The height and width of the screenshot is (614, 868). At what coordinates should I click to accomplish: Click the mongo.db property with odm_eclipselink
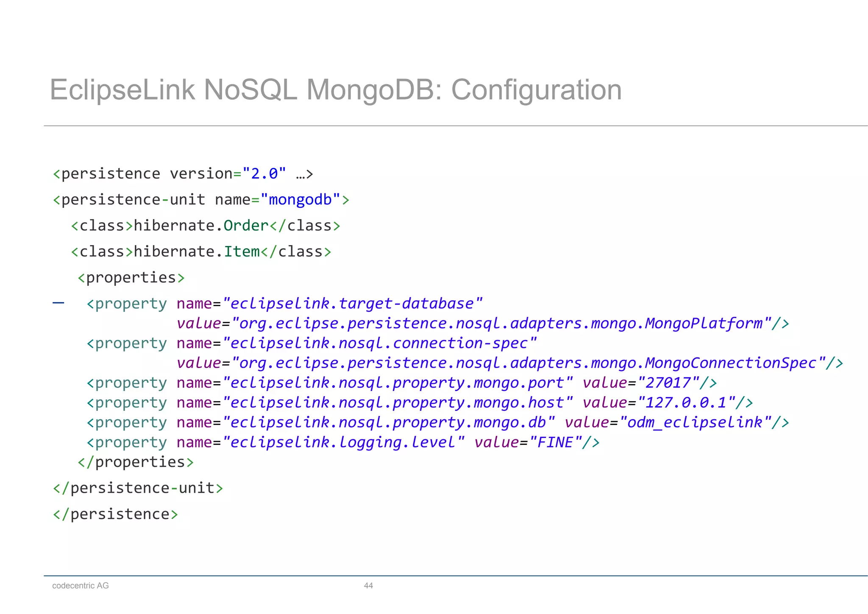(438, 422)
